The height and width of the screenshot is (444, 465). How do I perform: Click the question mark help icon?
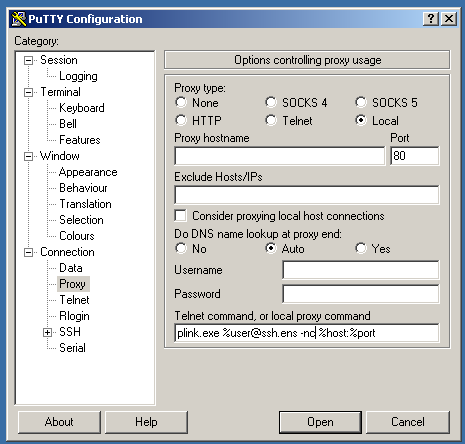431,19
